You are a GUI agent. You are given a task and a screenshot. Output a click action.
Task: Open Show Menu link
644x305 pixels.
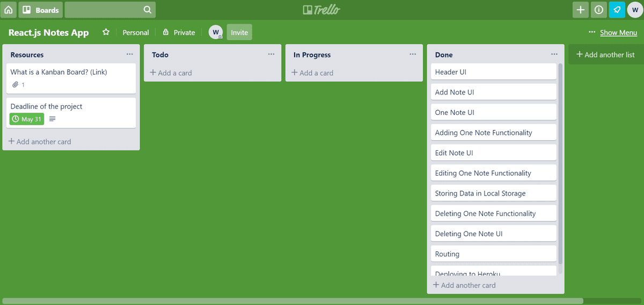(619, 33)
